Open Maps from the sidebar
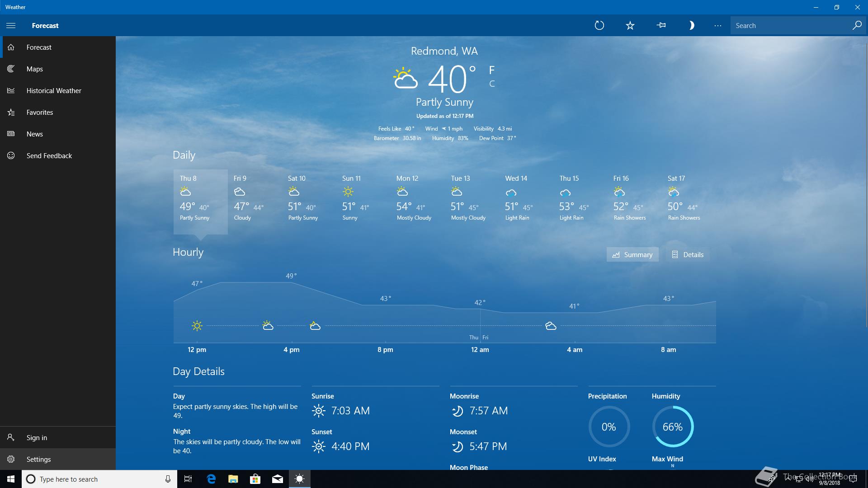The height and width of the screenshot is (488, 868). pos(35,69)
